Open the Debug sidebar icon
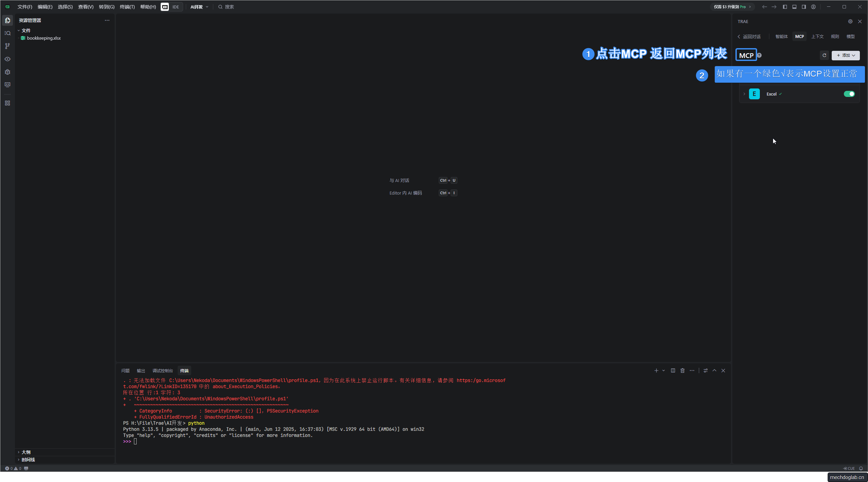868x482 pixels. [7, 72]
